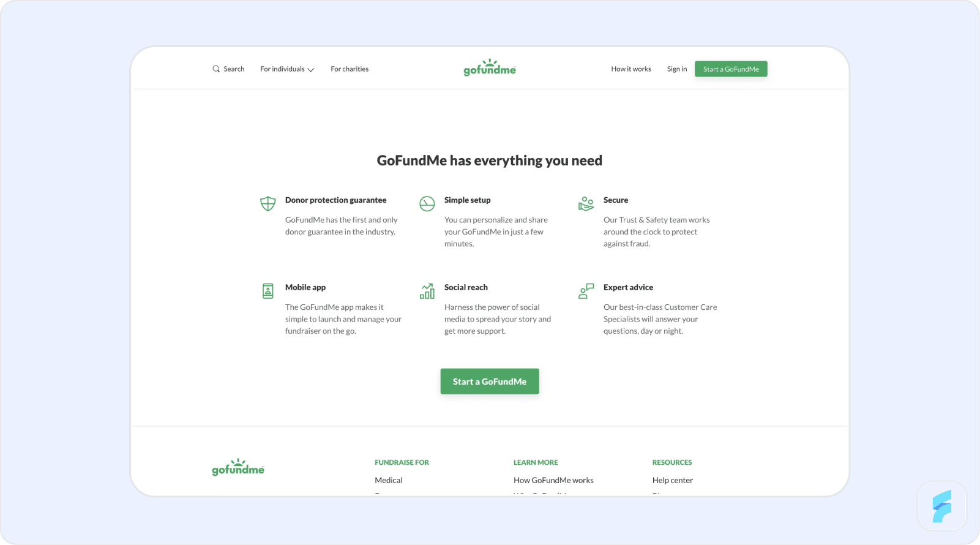Open How GoFundMe works footer link
Screen dimensions: 980x545
click(x=553, y=481)
